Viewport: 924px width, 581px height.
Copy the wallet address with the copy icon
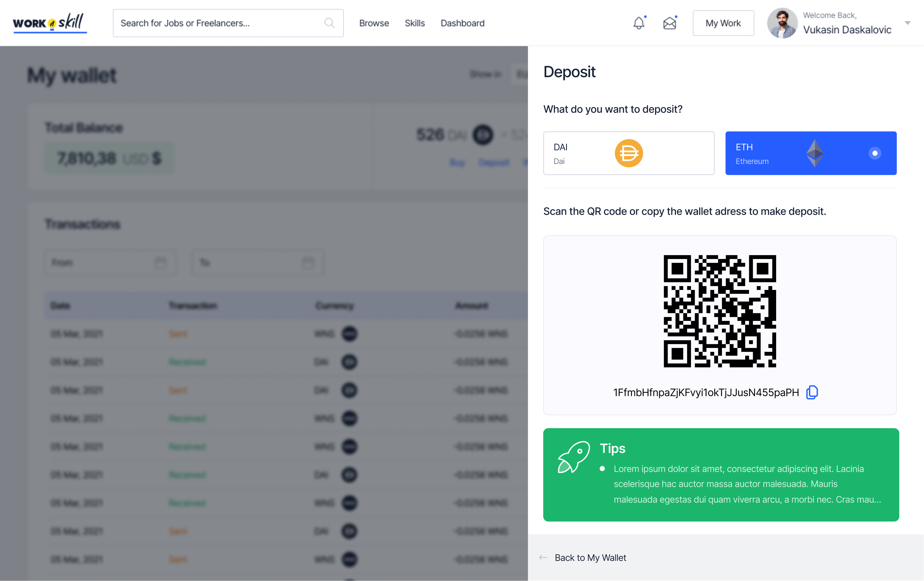point(812,392)
